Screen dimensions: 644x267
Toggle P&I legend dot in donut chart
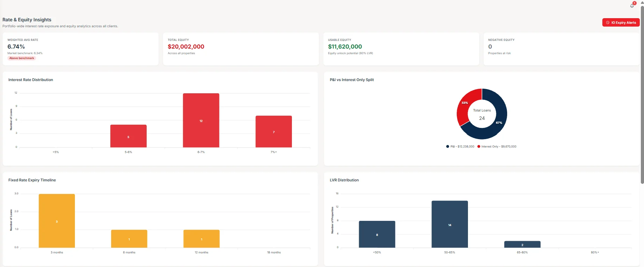point(448,146)
